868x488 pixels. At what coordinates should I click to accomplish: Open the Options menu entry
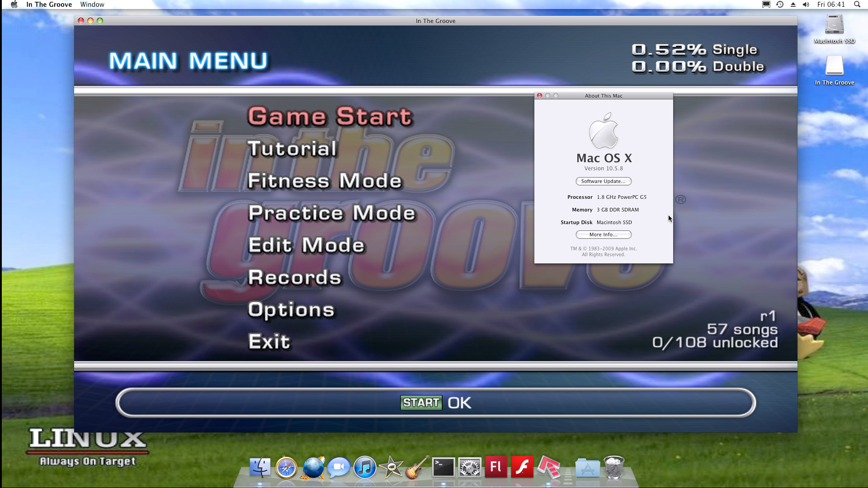tap(291, 310)
